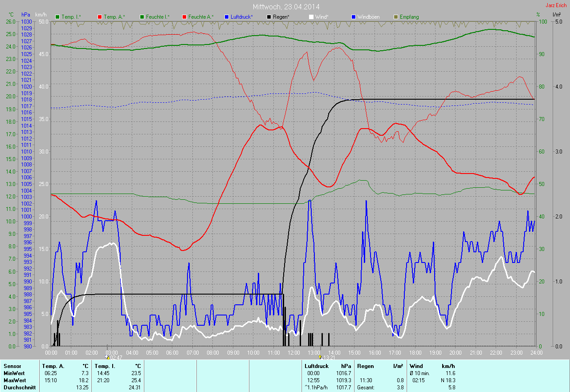Image resolution: width=570 pixels, height=392 pixels.
Task: Click the Temp. I. average '24.31'
Action: click(134, 388)
